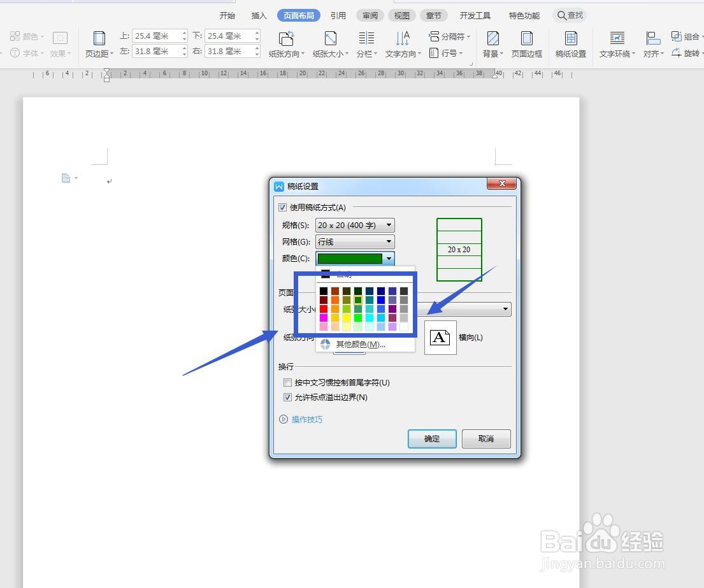Open the 文字环绕 text wrap tool

(x=617, y=45)
